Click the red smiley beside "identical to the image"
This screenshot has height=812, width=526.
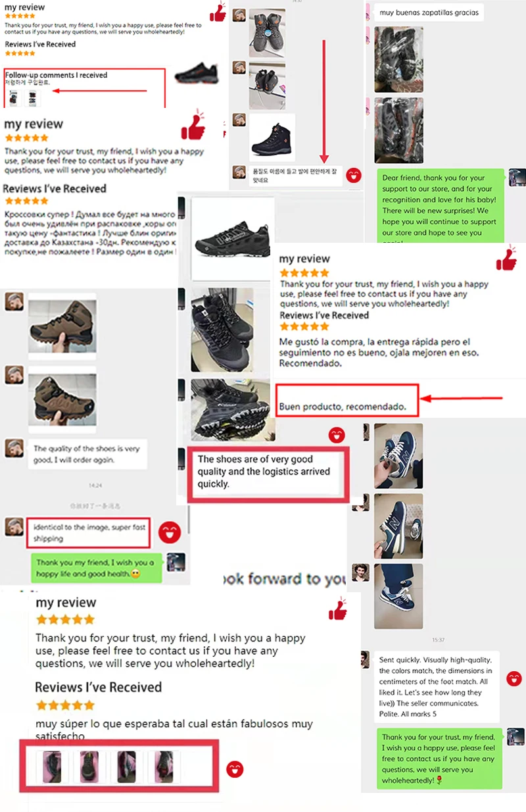[x=170, y=532]
